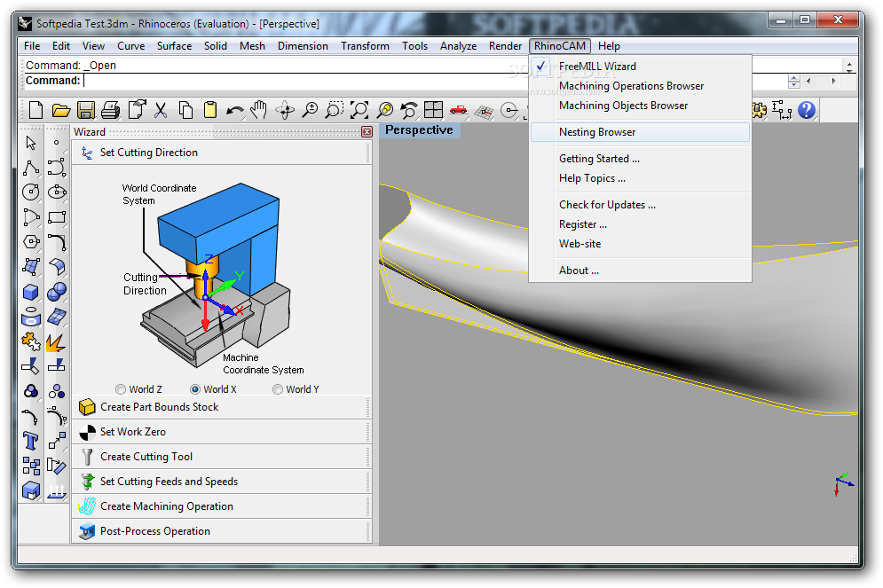
Task: Expand the Create Part Bounds Stock step
Action: click(222, 407)
